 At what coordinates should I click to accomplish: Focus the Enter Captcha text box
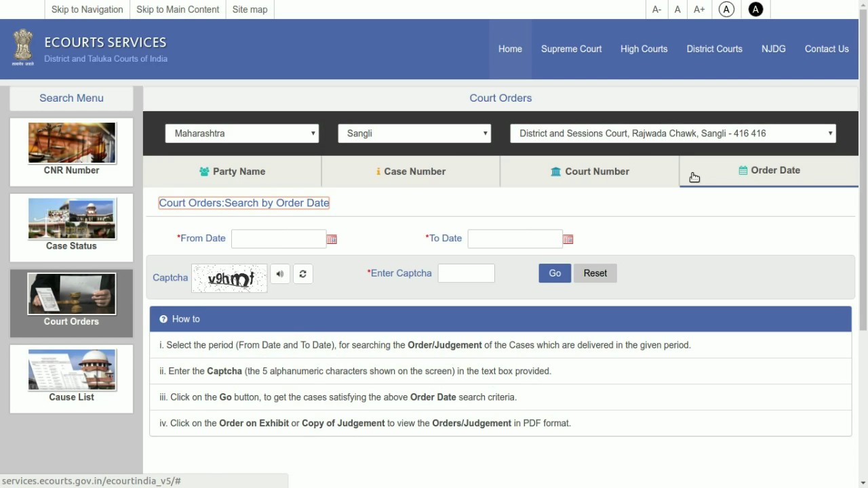(467, 273)
